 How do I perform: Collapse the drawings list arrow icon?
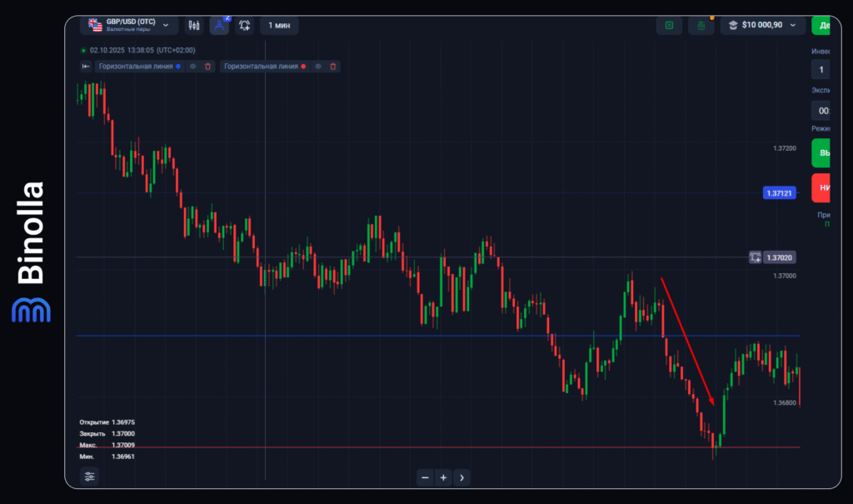click(x=86, y=67)
